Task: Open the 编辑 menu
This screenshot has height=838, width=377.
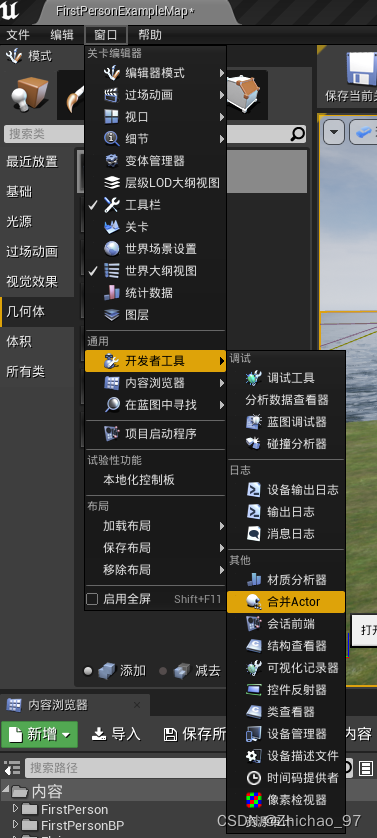Action: point(62,35)
